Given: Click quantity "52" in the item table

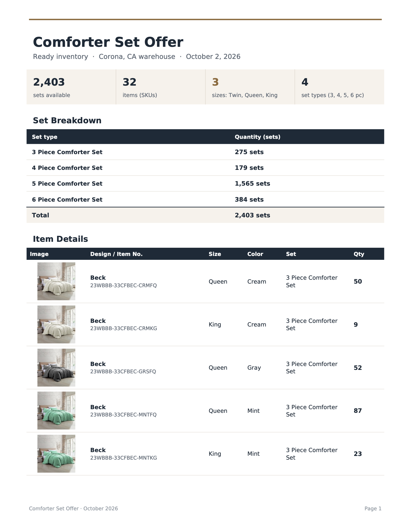Looking at the screenshot, I should tap(358, 368).
